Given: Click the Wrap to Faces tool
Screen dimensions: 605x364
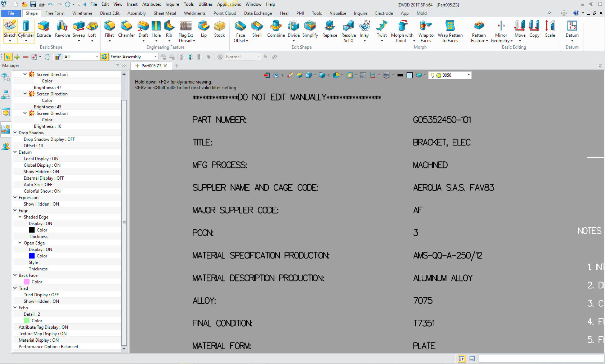Looking at the screenshot, I should 426,31.
